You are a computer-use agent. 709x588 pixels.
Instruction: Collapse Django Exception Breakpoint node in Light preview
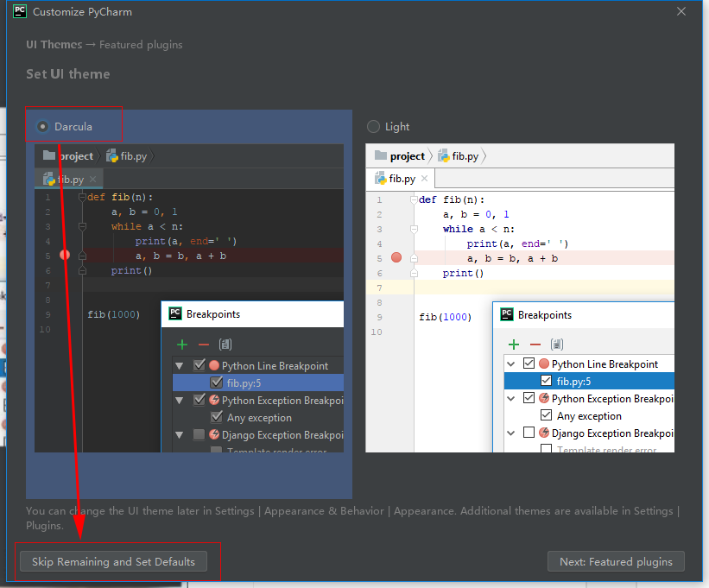click(511, 433)
